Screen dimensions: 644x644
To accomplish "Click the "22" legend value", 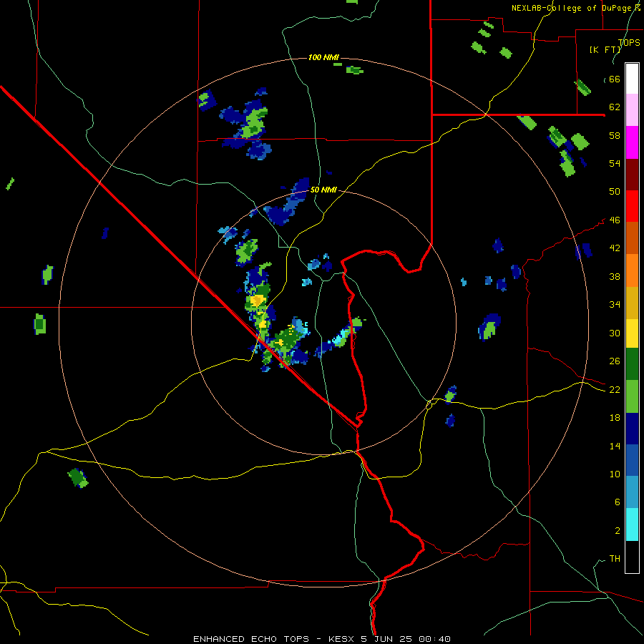I will click(615, 390).
